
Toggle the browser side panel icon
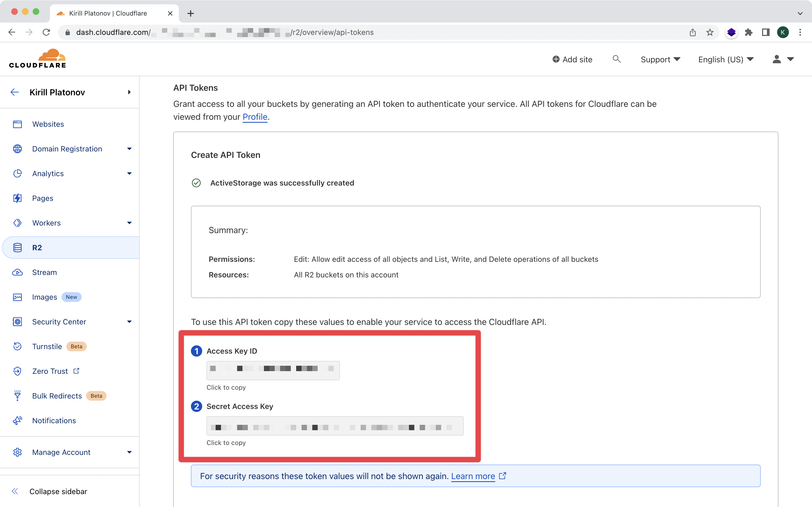766,32
